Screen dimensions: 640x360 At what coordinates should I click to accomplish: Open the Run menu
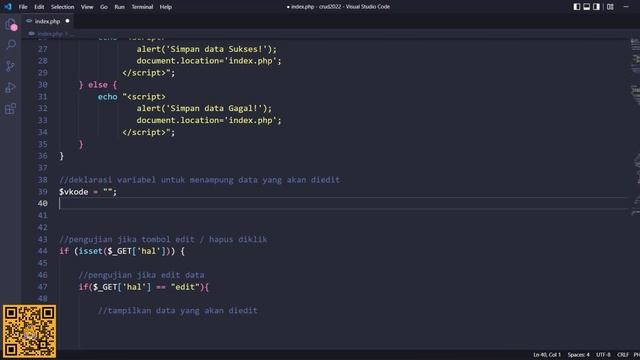[x=120, y=7]
